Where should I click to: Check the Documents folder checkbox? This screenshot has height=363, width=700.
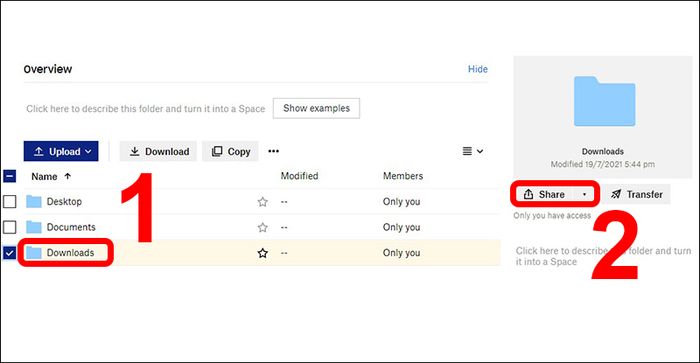[x=9, y=227]
